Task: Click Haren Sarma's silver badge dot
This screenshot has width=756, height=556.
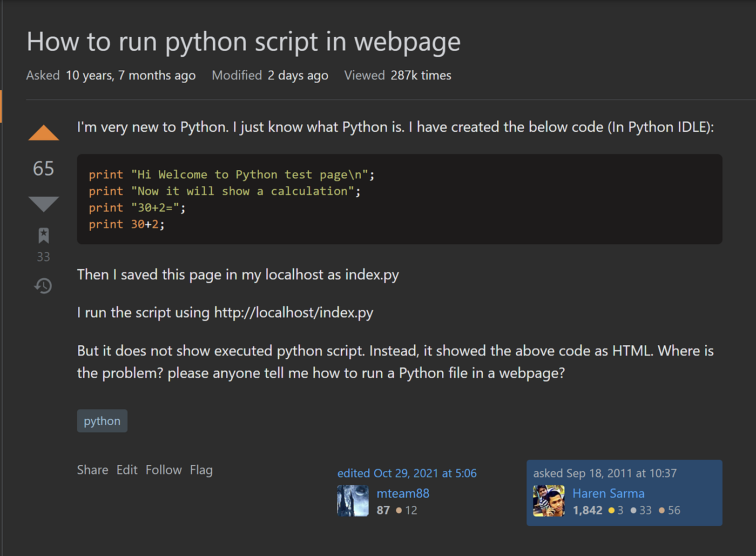Action: (x=634, y=510)
